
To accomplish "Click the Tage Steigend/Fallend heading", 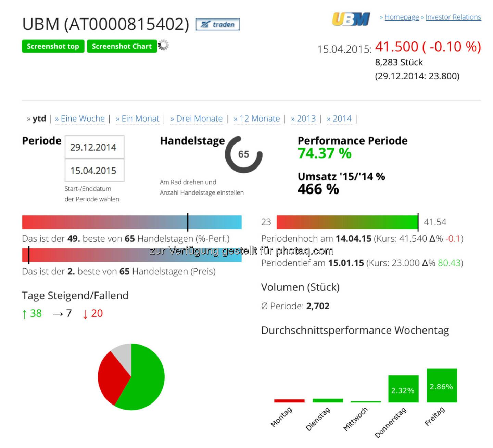I will [x=75, y=296].
